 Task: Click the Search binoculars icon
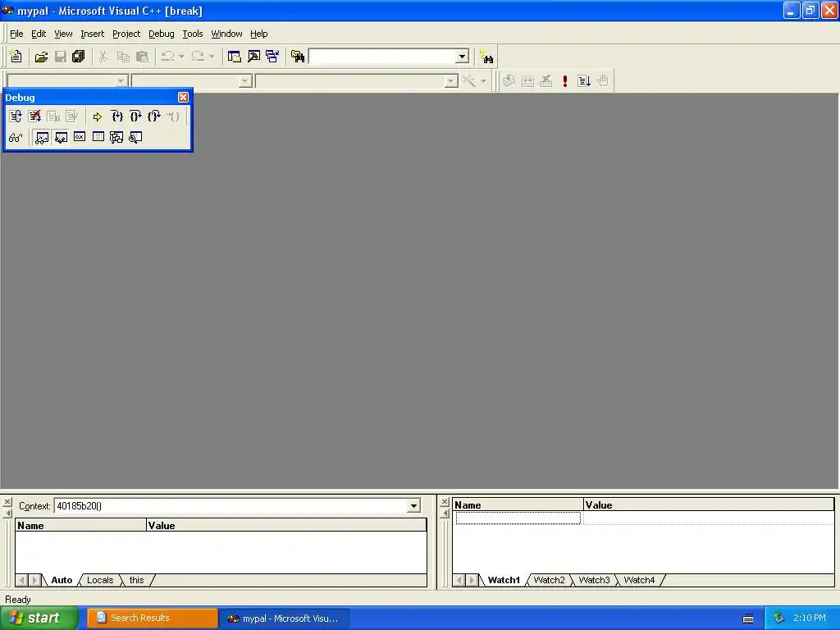coord(486,57)
